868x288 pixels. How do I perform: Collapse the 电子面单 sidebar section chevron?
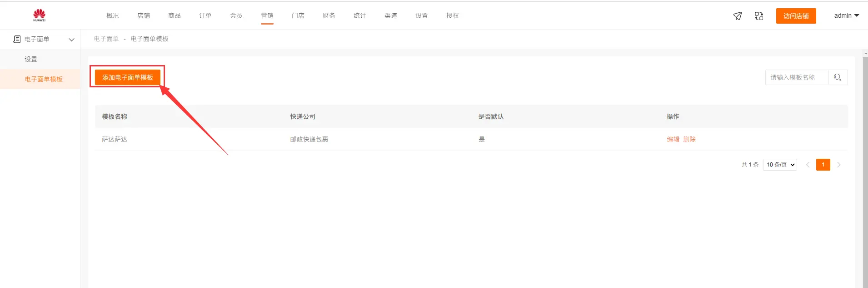71,40
